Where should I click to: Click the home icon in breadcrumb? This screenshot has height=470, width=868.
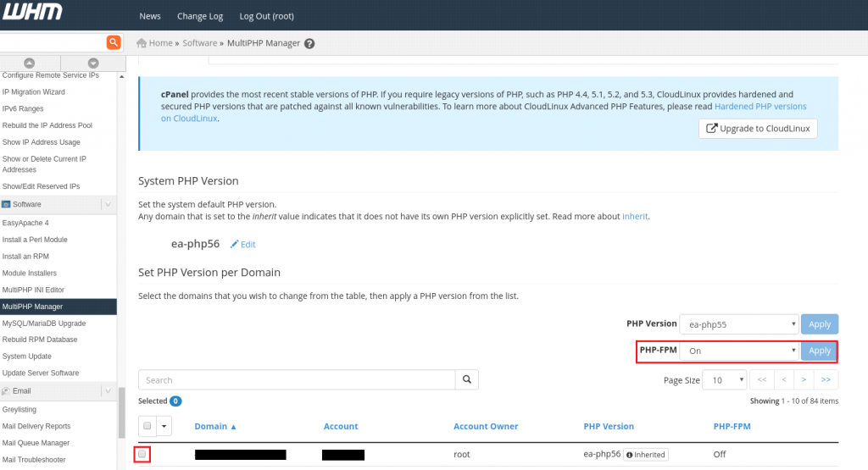pos(142,43)
